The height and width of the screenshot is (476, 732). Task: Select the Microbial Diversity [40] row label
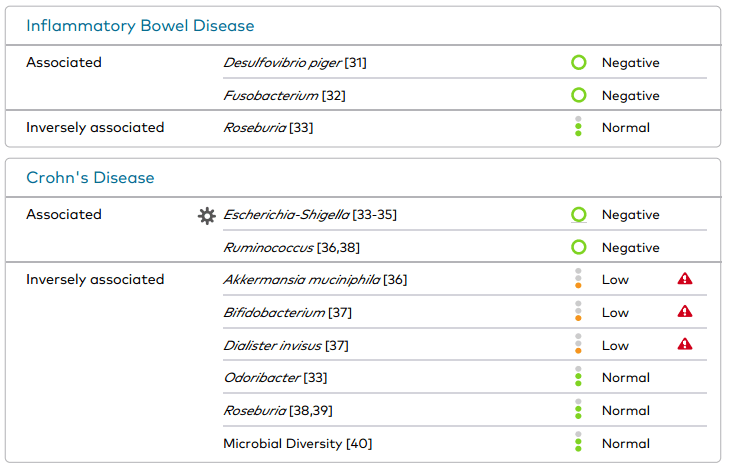pyautogui.click(x=297, y=443)
